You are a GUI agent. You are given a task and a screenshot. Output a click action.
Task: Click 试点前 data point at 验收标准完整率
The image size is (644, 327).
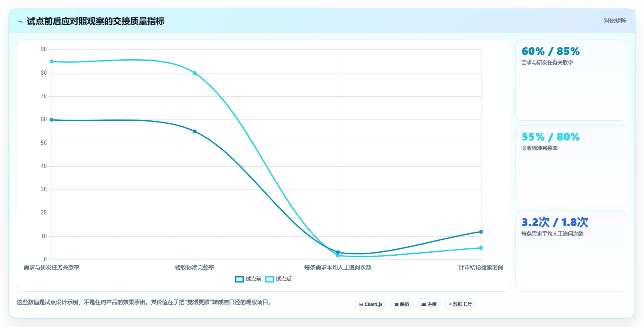coord(195,131)
